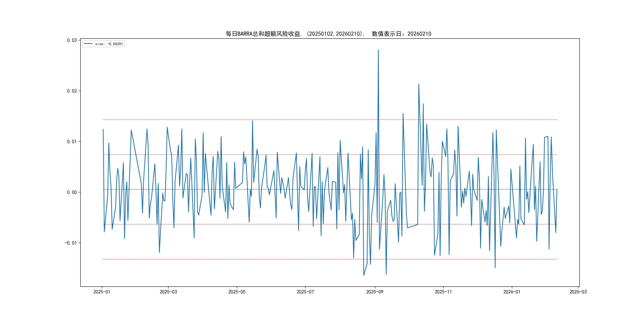
Task: Click the 0.03 y-axis tick label
Action: tap(72, 40)
